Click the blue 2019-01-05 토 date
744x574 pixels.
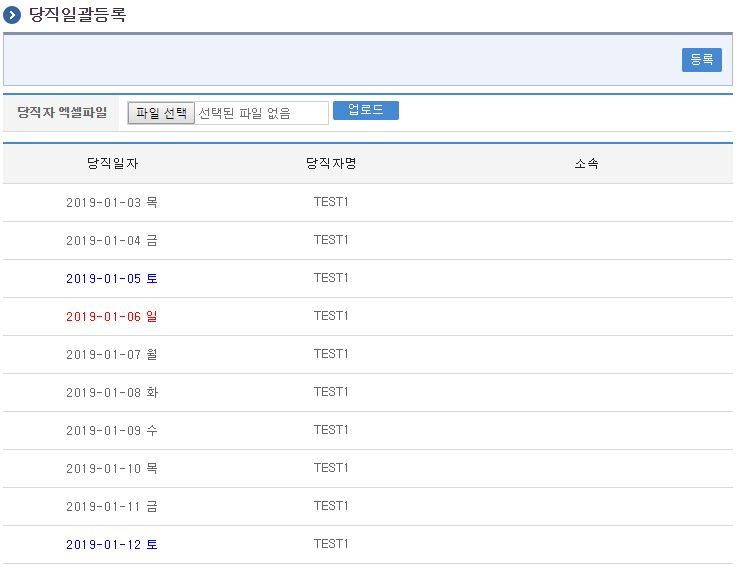[112, 278]
